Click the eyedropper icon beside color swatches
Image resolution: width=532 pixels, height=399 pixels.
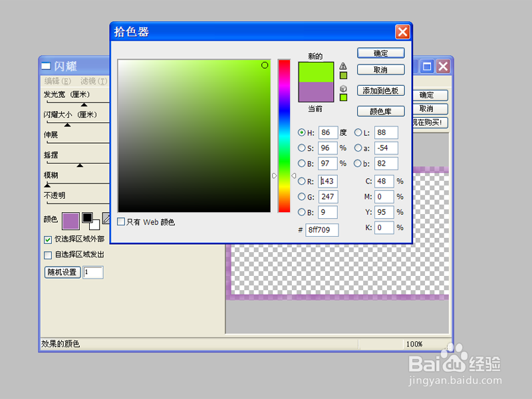click(106, 219)
